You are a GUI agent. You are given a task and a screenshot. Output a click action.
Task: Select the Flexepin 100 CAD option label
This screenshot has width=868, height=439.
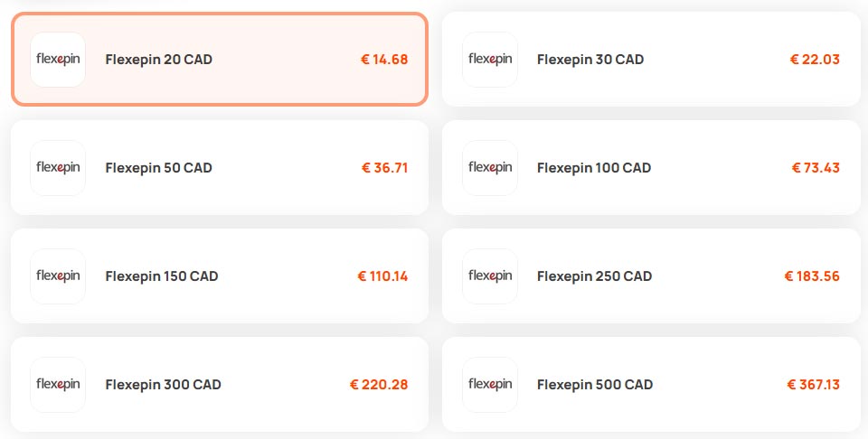(594, 167)
